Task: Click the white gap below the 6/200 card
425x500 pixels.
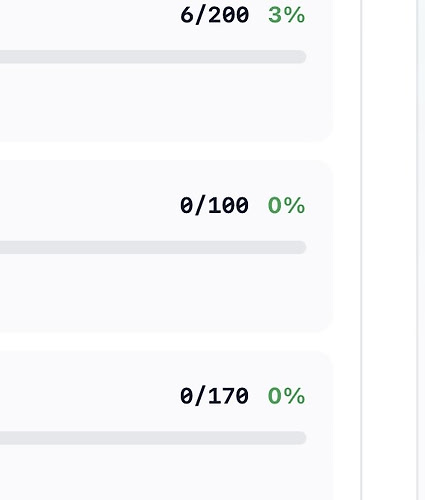Action: coord(167,151)
